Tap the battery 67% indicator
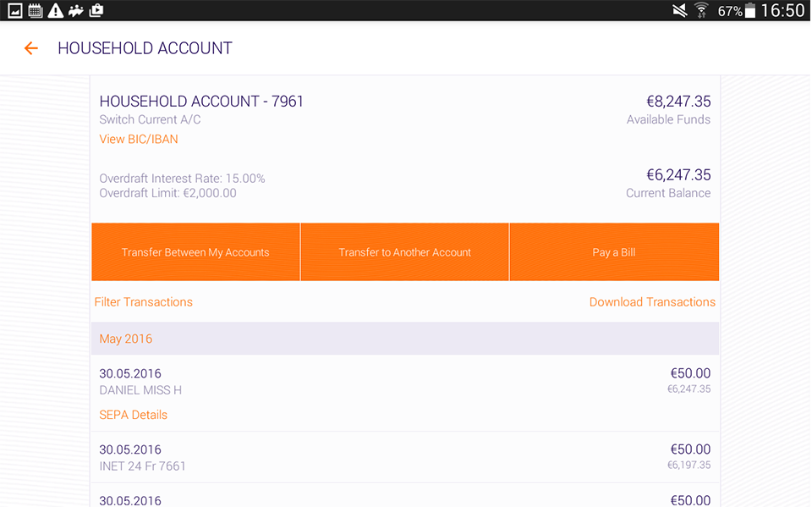 737,11
